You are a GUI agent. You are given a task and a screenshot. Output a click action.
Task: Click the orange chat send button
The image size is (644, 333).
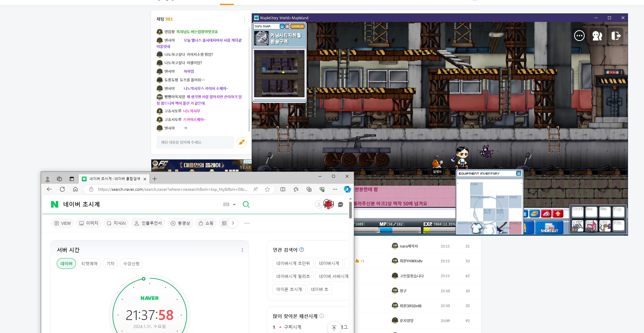tap(242, 142)
